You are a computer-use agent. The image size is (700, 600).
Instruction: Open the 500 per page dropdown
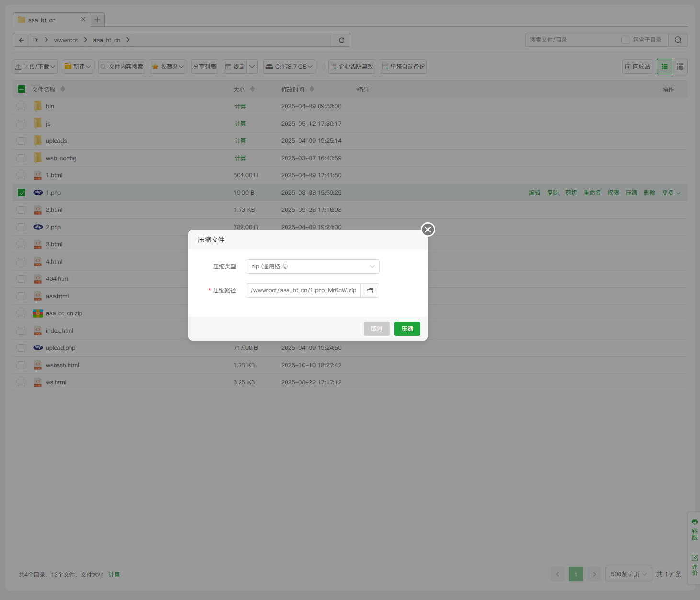628,574
